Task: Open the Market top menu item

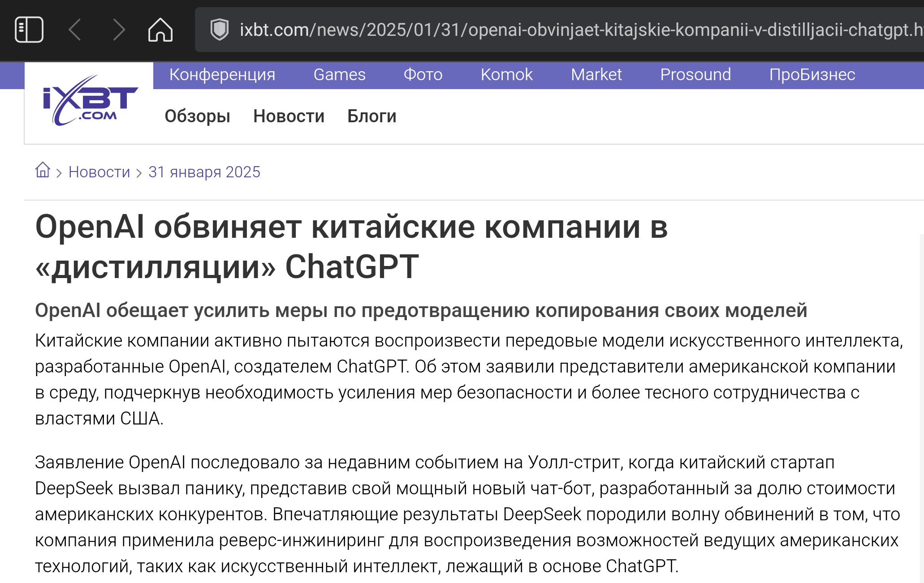Action: 596,74
